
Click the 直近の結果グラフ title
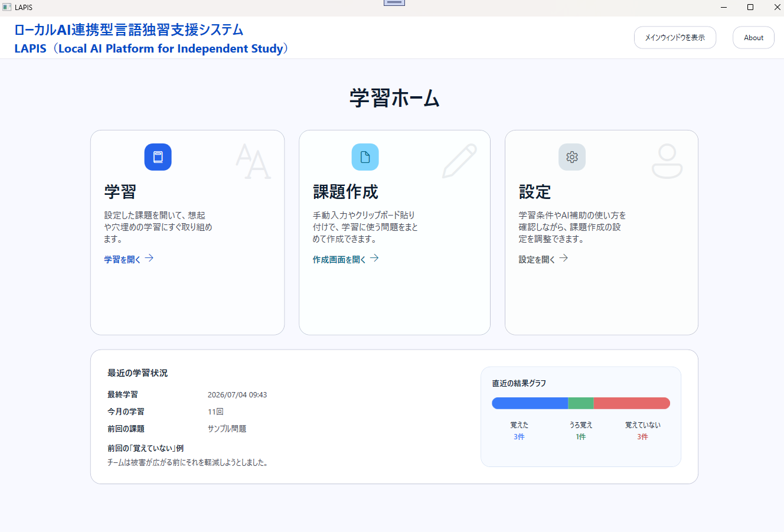[x=519, y=383]
